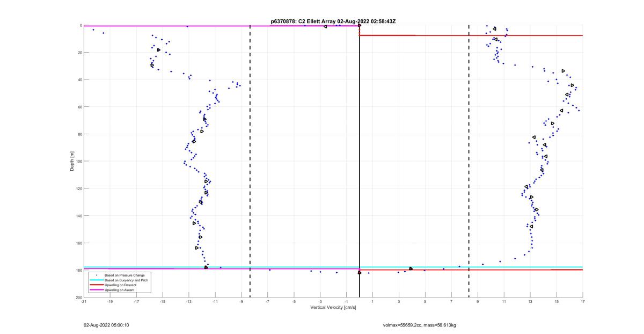Image resolution: width=644 pixels, height=334 pixels.
Task: Click depth-axis tick label "60"
Action: [x=79, y=107]
